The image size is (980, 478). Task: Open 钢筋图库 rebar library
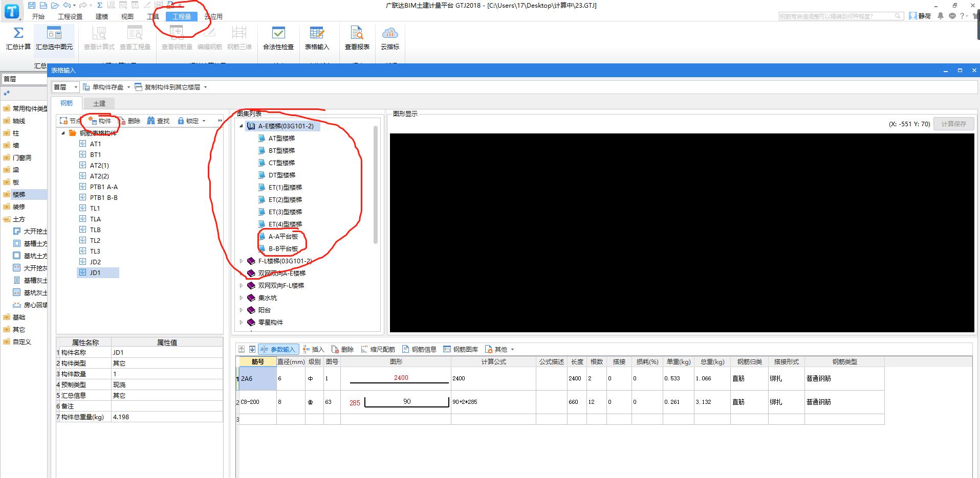pyautogui.click(x=461, y=349)
